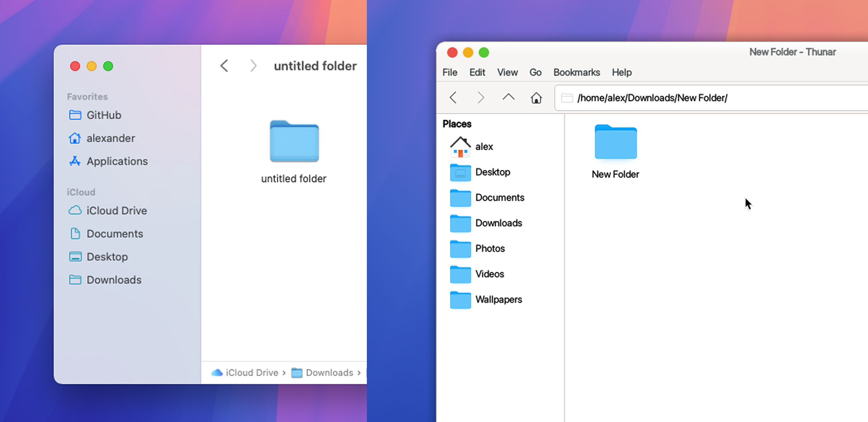Screen dimensions: 868x422
Task: Open the Bookmarks menu
Action: click(577, 72)
